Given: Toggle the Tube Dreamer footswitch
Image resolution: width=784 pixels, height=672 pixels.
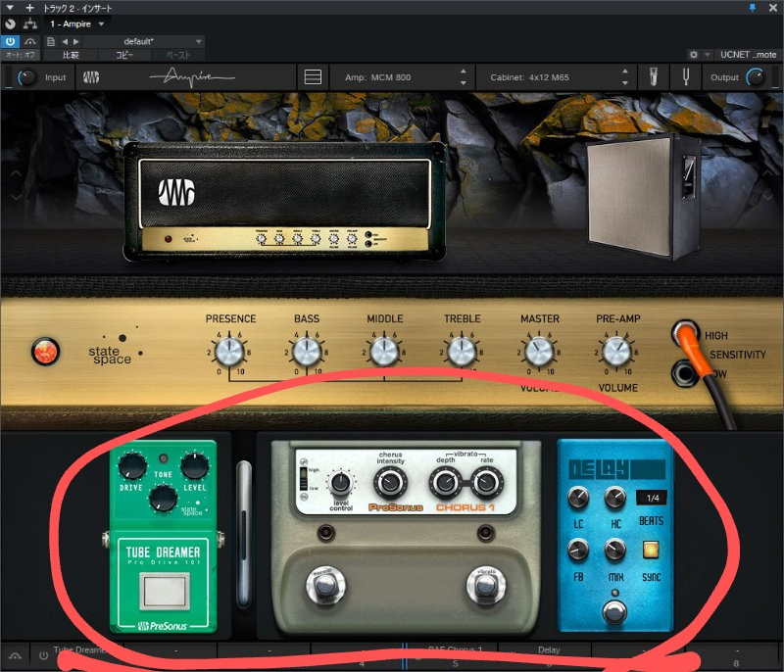Looking at the screenshot, I should [x=164, y=592].
